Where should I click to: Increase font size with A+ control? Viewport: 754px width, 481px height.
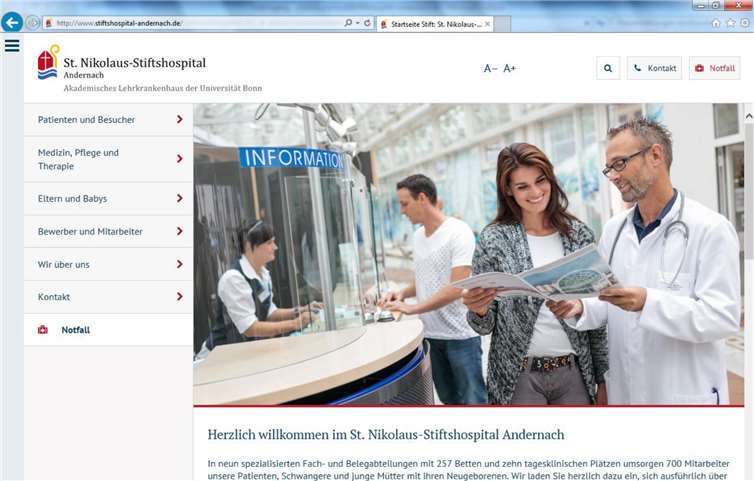[x=509, y=68]
